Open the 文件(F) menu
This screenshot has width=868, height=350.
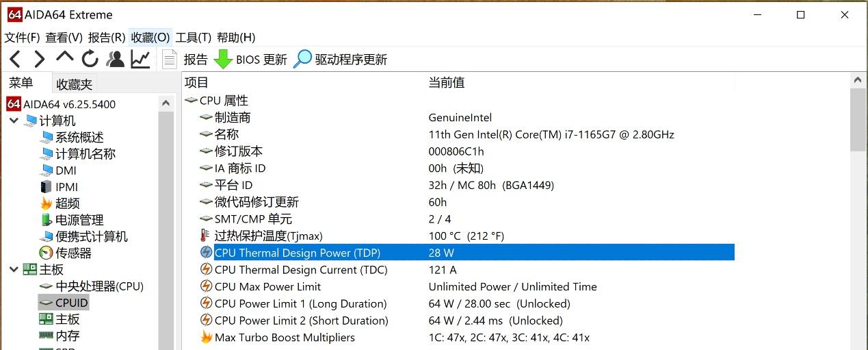point(22,38)
